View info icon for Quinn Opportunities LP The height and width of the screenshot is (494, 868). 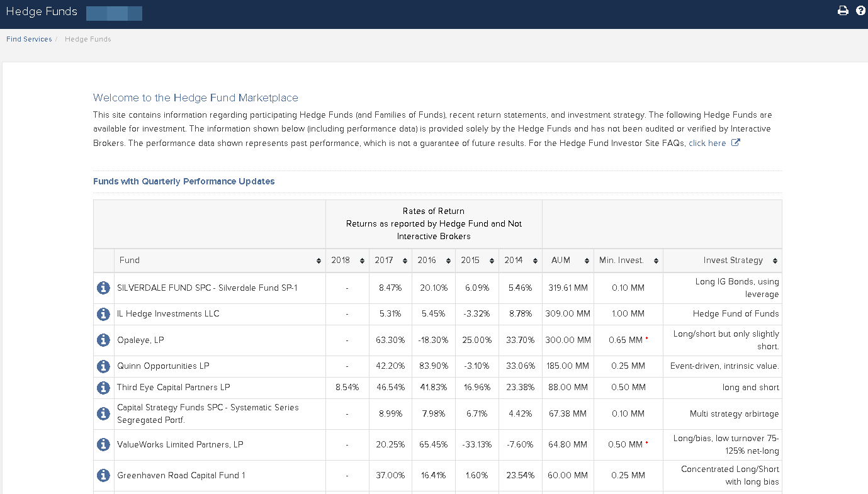pos(103,366)
